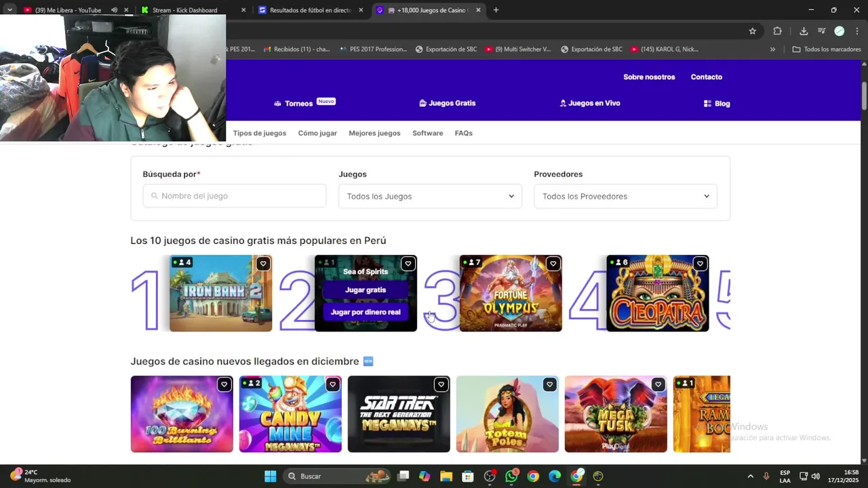
Task: Favorite the Mega Tusk heart
Action: [x=658, y=384]
